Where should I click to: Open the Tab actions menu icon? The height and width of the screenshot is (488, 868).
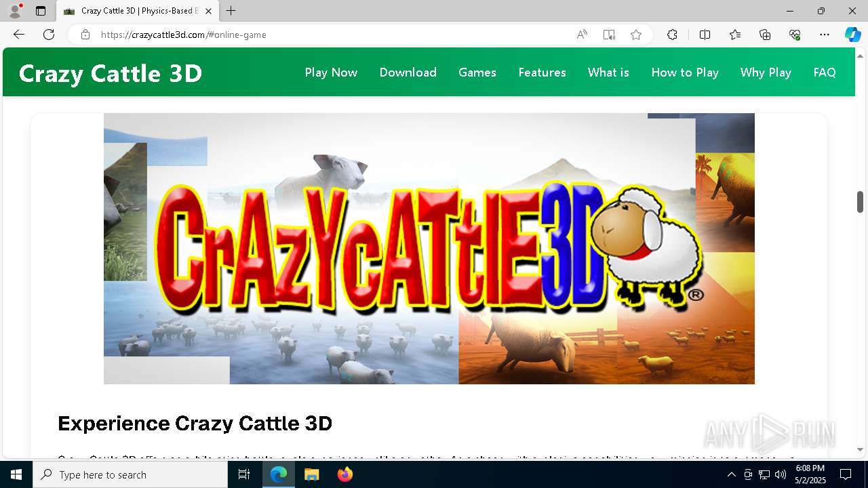(41, 11)
